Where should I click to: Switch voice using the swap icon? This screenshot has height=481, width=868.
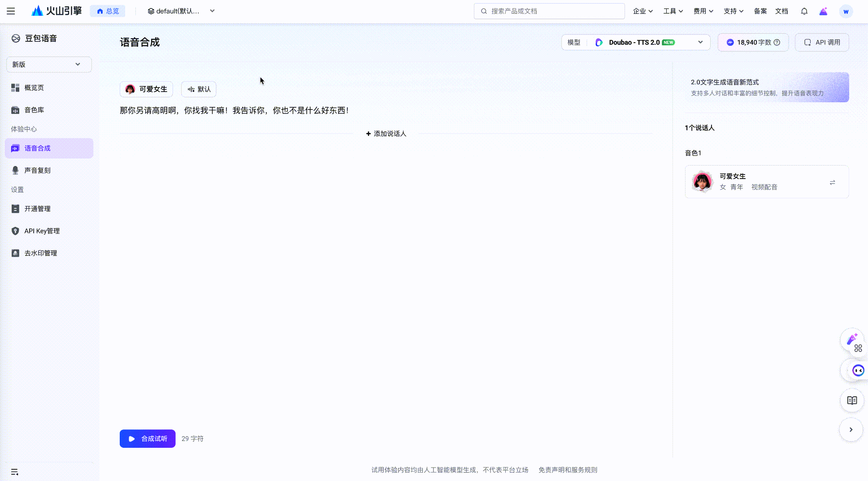tap(832, 183)
